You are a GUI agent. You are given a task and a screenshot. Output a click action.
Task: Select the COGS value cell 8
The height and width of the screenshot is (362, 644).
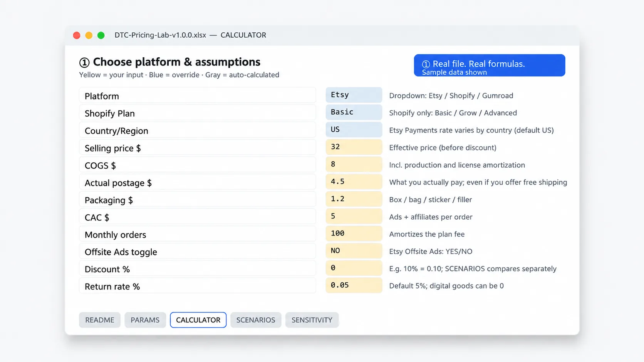[x=354, y=164]
